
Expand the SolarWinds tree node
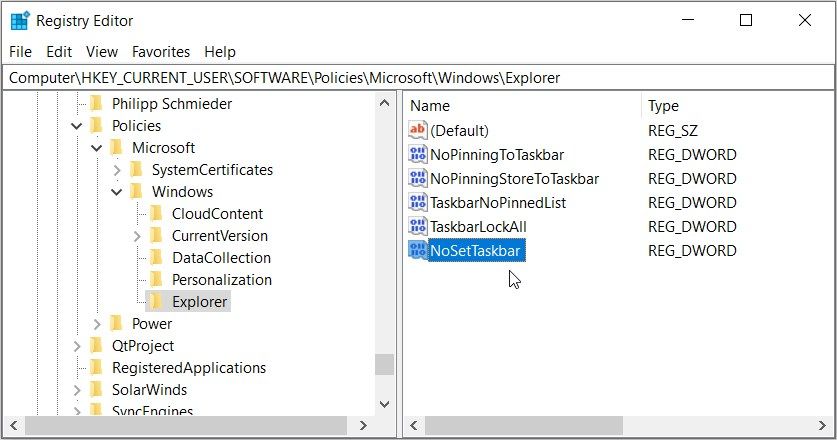[x=77, y=390]
